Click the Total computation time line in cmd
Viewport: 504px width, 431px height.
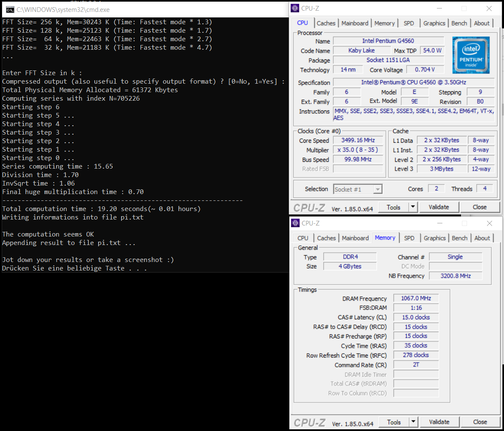tap(101, 209)
